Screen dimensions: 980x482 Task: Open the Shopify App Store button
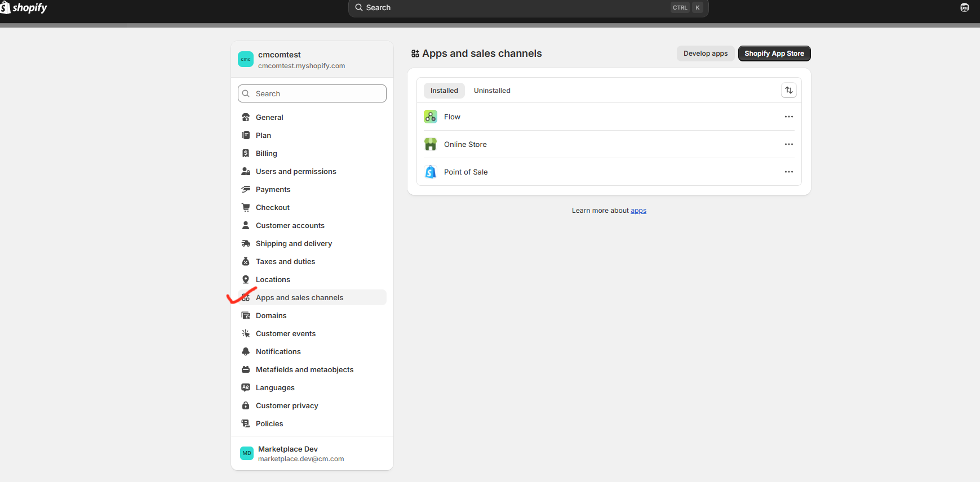pos(774,53)
